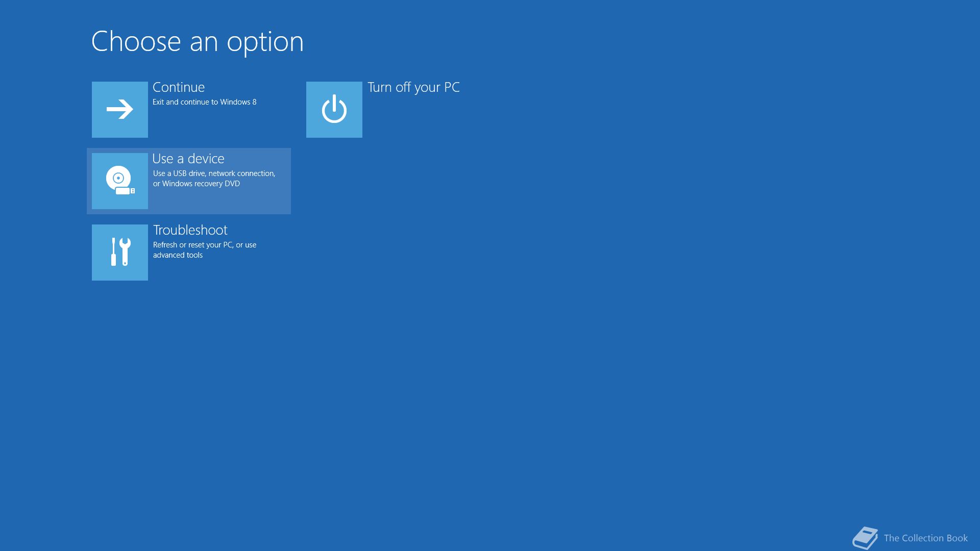The height and width of the screenshot is (551, 980).
Task: Open the Use a device option label
Action: pos(188,159)
